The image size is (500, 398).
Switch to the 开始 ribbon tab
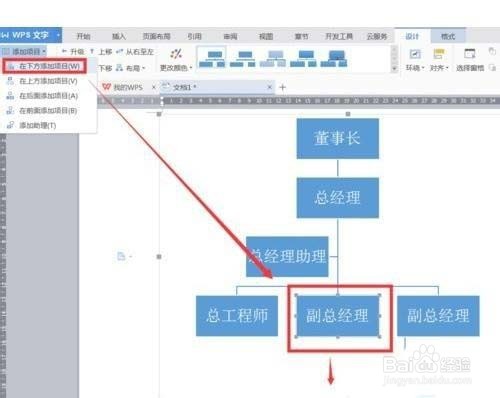point(83,36)
